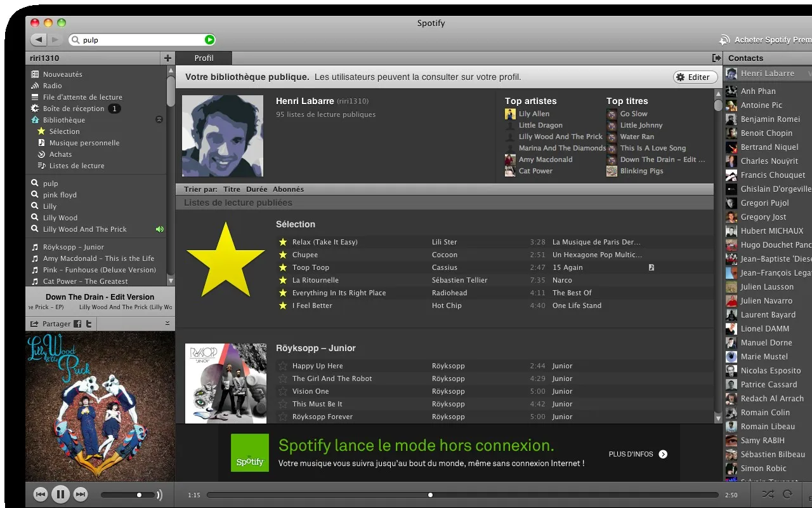812x508 pixels.
Task: Sort playlists by Abonnés
Action: [288, 189]
